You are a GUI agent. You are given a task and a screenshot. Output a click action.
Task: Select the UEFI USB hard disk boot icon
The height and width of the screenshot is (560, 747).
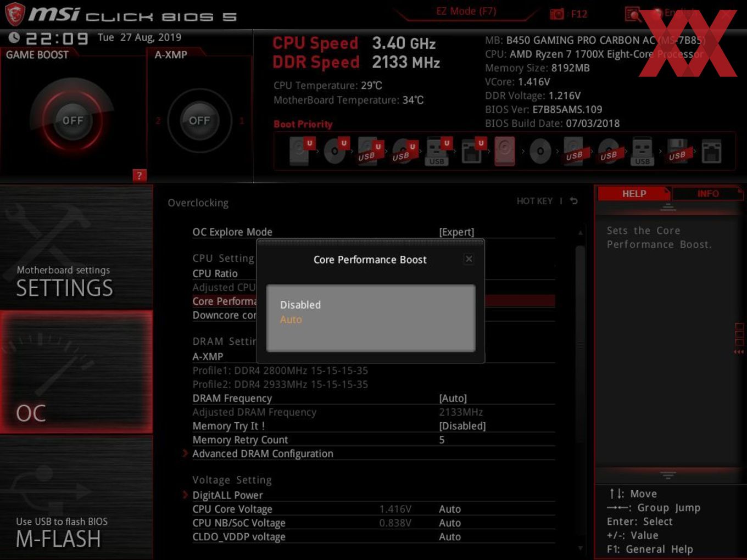point(369,151)
